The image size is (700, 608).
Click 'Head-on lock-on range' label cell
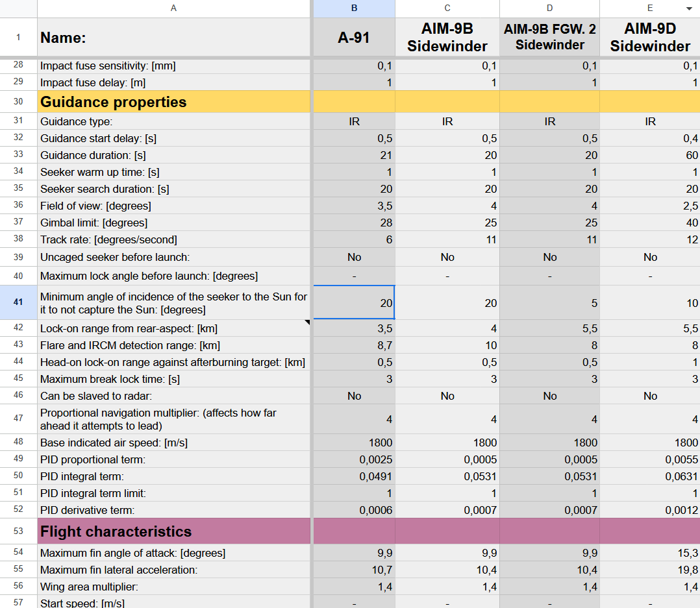[x=173, y=362]
